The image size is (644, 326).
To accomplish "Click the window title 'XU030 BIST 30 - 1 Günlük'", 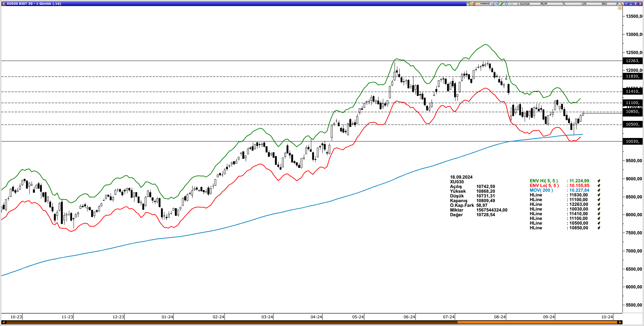I will click(29, 4).
